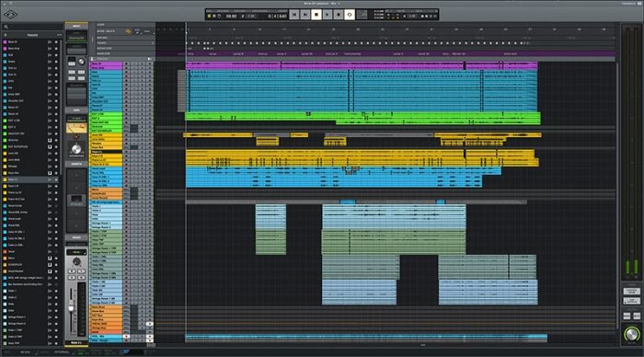Return to start with transport rewind button
Image resolution: width=644 pixels, height=357 pixels.
pos(294,15)
